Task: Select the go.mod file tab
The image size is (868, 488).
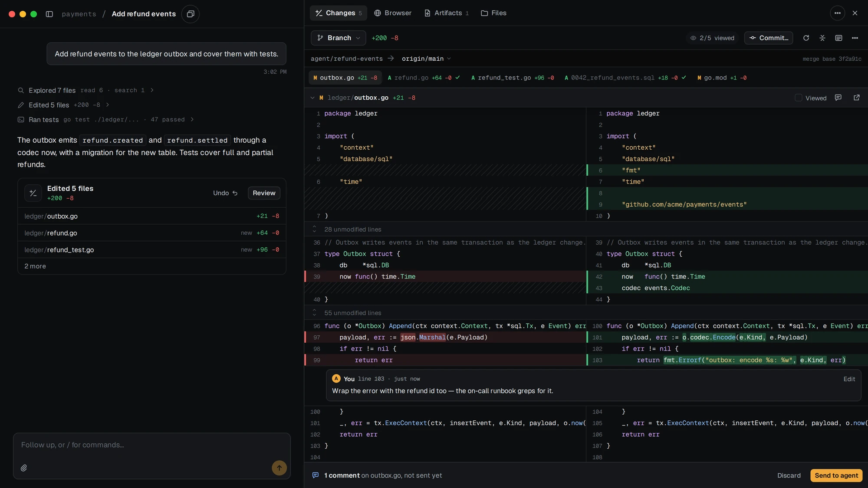Action: (722, 78)
